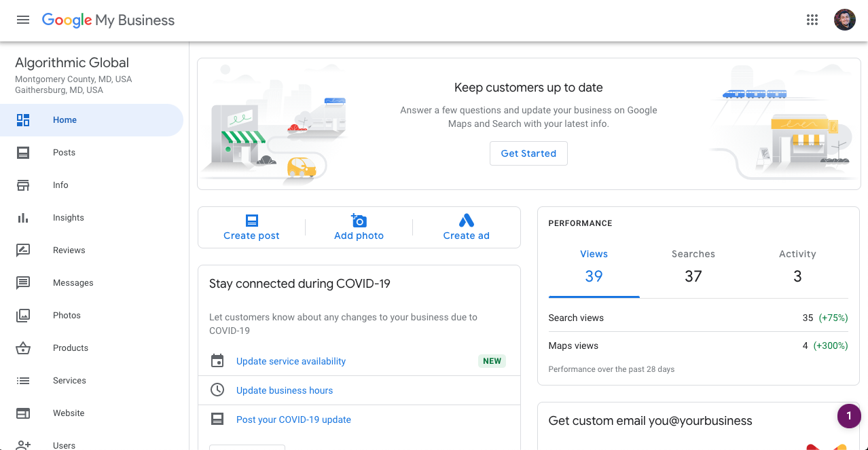Click the Maps views row
This screenshot has height=450, width=868.
[x=698, y=345]
